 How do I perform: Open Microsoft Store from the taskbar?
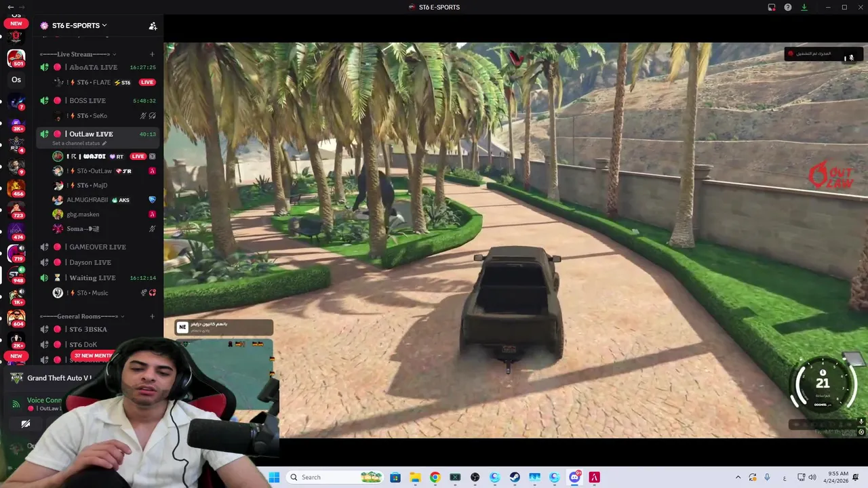[395, 477]
